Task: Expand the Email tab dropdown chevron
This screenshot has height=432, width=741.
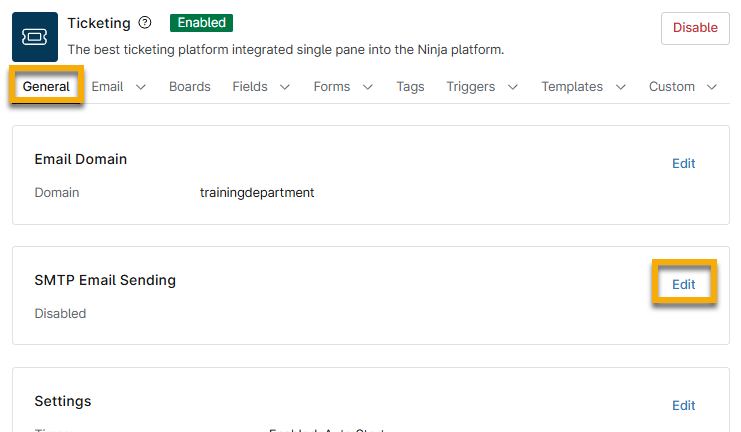Action: [141, 87]
